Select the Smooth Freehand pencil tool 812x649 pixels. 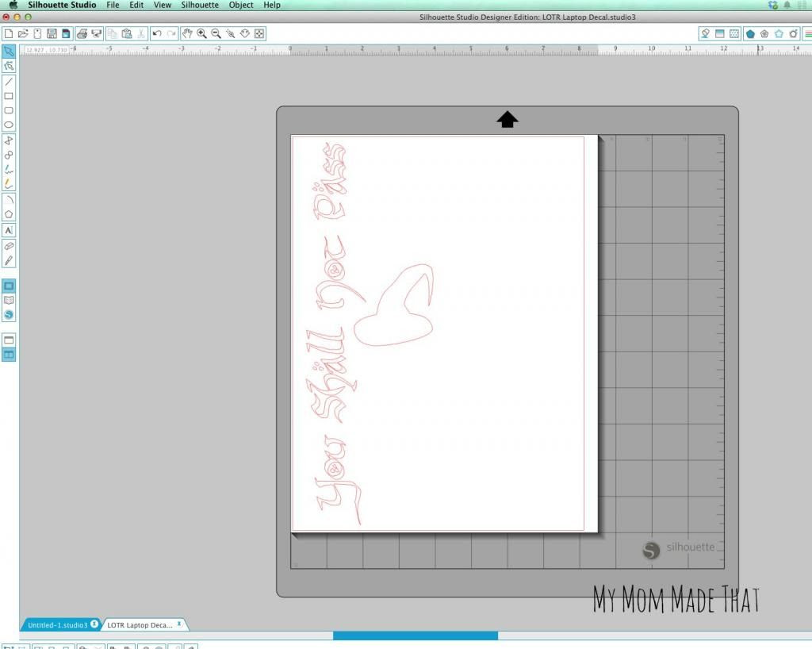(9, 184)
